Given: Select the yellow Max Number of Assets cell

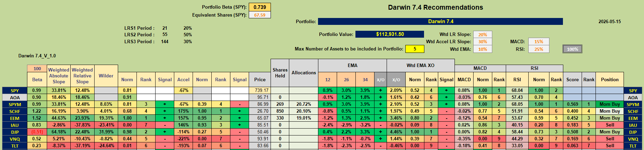Looking at the screenshot, I should point(415,49).
